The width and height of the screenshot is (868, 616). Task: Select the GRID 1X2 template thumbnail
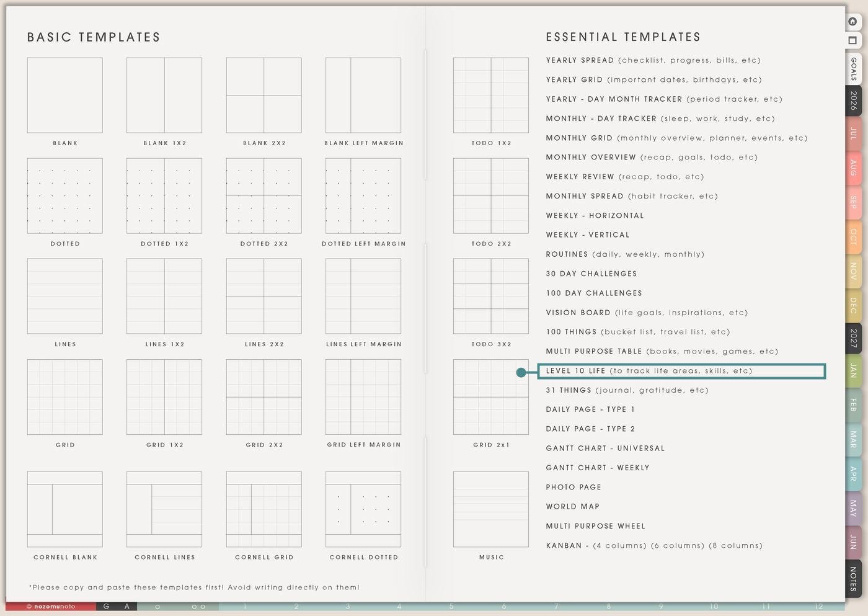tap(164, 397)
